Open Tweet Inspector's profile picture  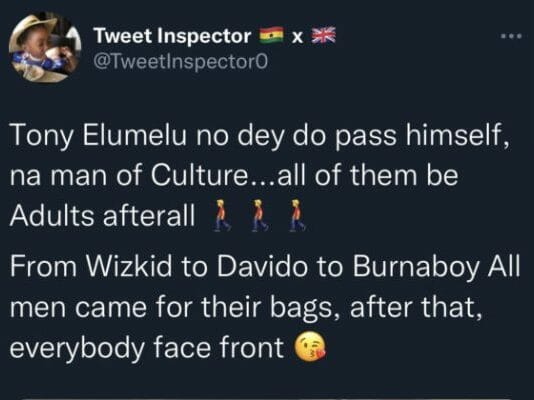45,47
